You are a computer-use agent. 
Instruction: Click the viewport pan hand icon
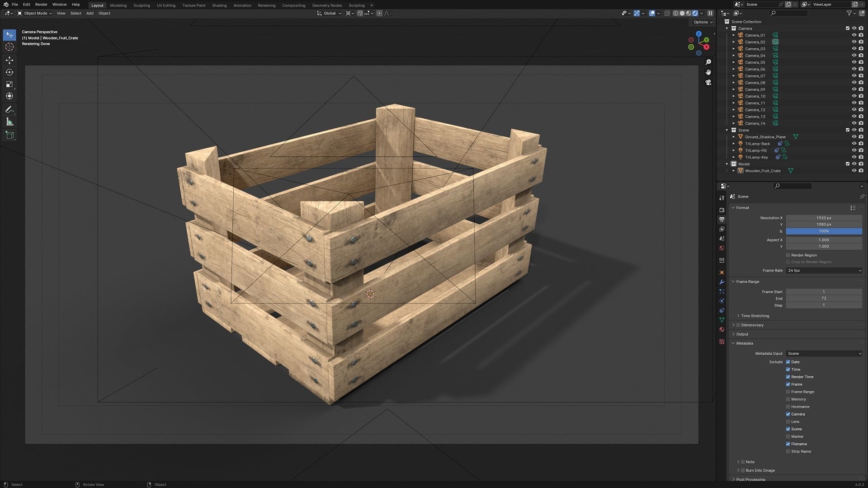pos(708,72)
